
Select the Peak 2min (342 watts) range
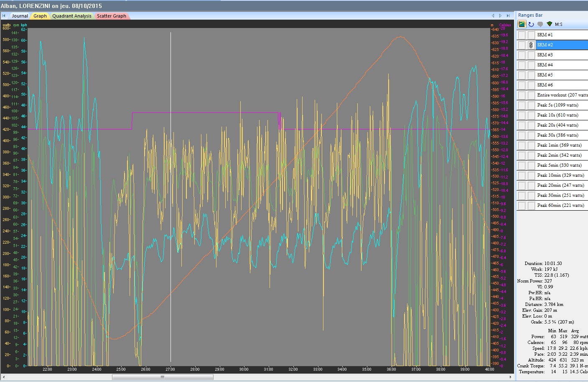tap(562, 155)
